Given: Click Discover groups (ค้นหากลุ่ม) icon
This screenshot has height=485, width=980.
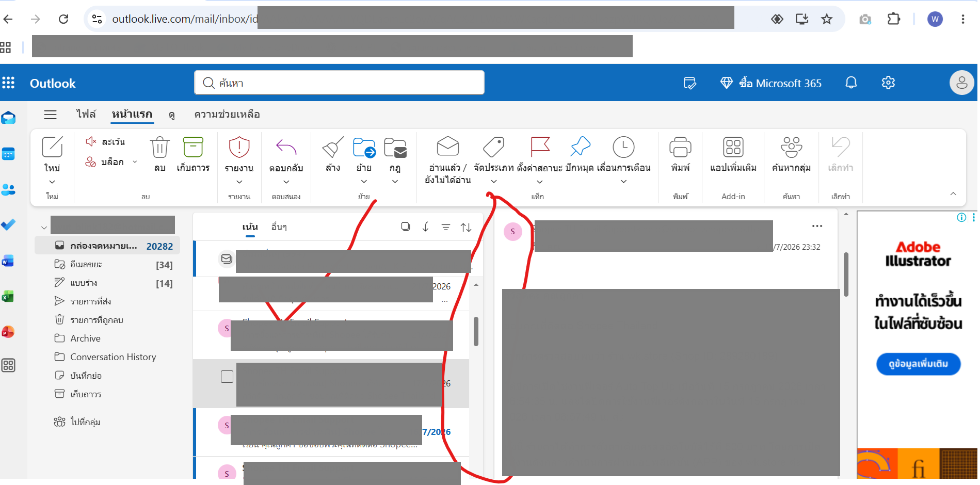Looking at the screenshot, I should (x=791, y=147).
